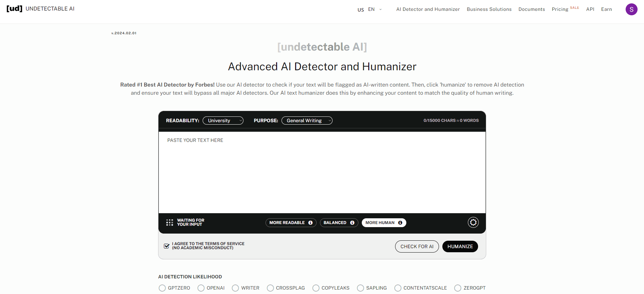
Task: Switch to Balanced mode
Action: pyautogui.click(x=335, y=223)
